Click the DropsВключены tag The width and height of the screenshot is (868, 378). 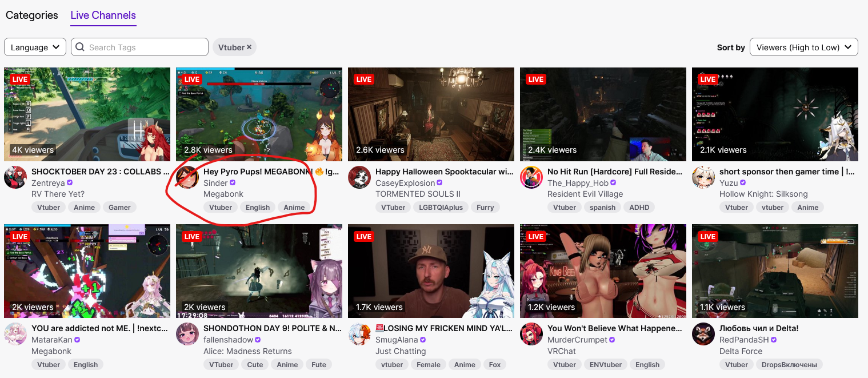788,364
